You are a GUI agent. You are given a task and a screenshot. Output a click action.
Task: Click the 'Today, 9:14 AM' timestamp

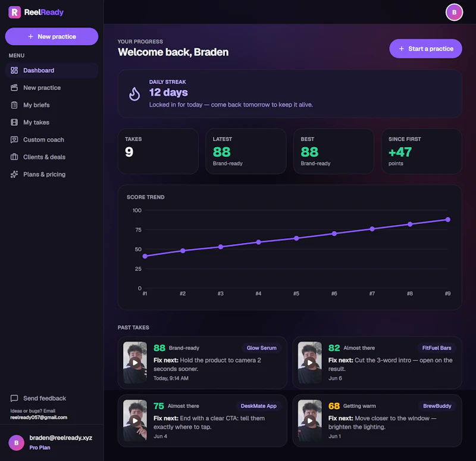pyautogui.click(x=171, y=378)
